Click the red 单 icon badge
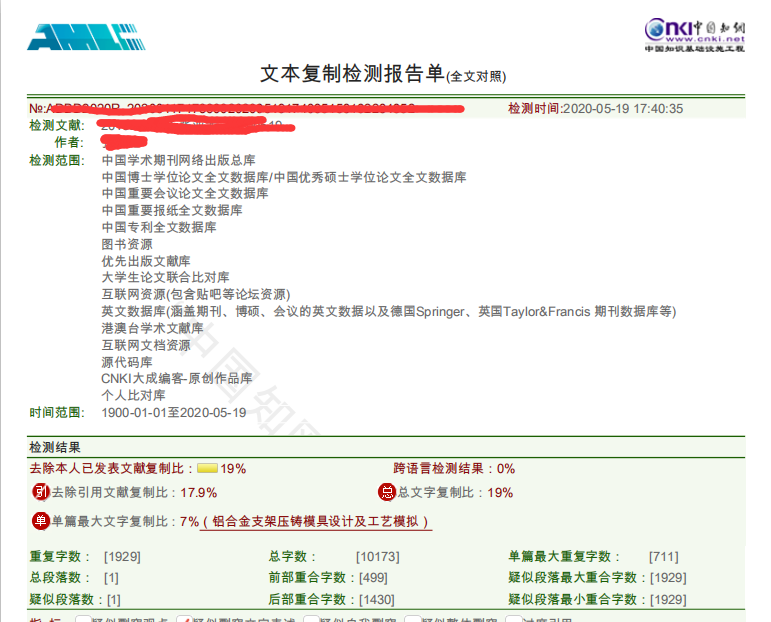Viewport: 771px width, 622px height. (41, 521)
